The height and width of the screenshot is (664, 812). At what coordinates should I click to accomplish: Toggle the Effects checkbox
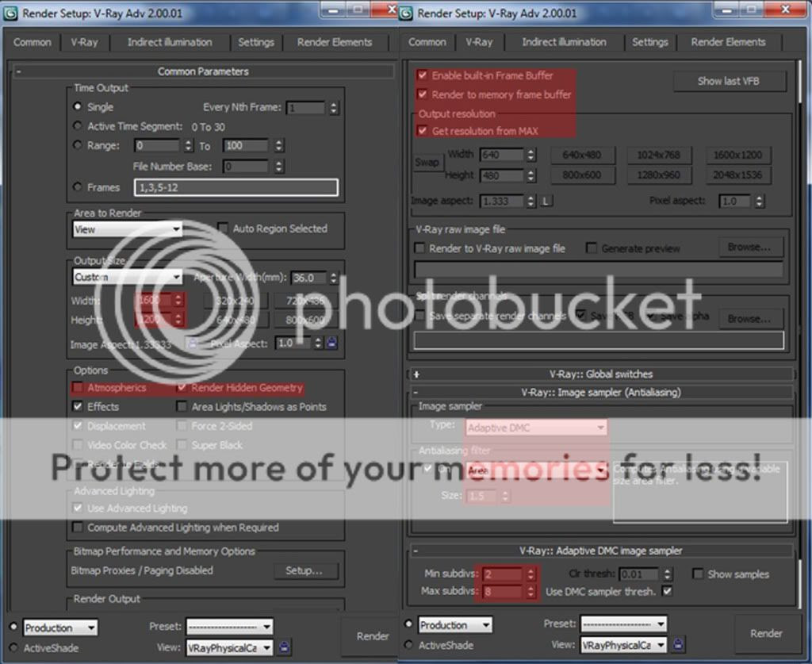click(x=78, y=407)
